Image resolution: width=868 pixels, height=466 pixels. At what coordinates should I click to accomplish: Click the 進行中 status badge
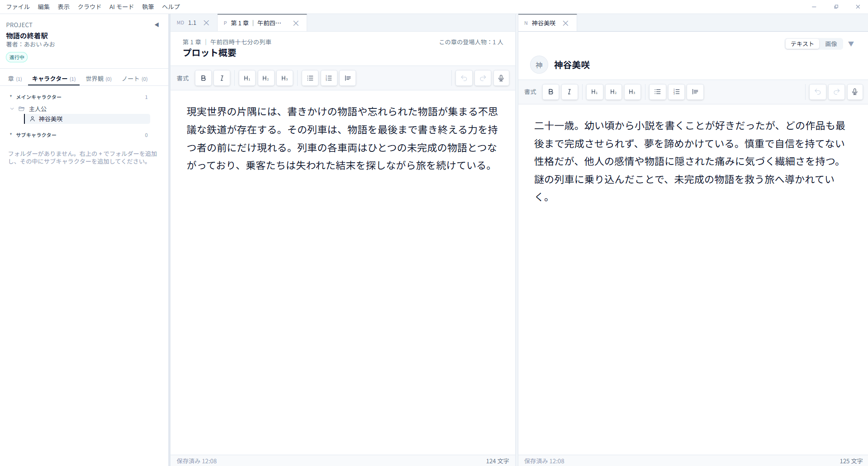coord(17,57)
